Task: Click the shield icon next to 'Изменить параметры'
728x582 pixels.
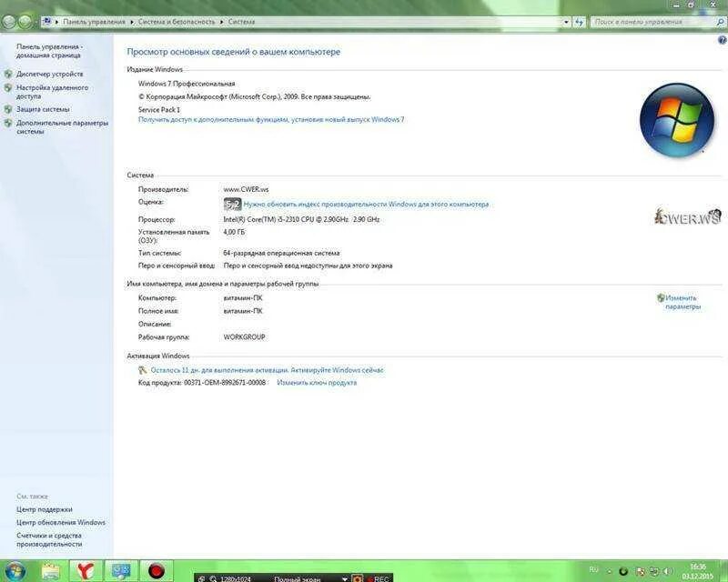Action: 661,298
